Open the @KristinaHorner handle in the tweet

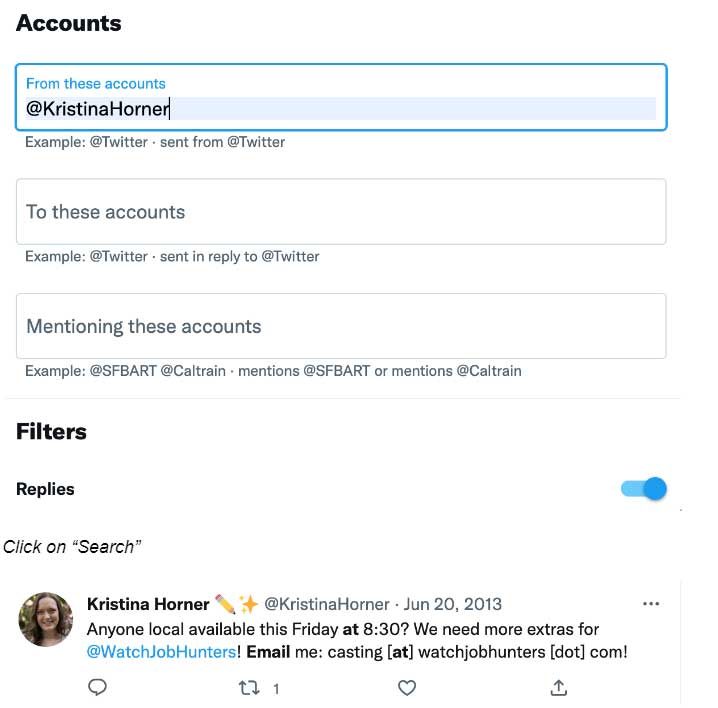[326, 604]
